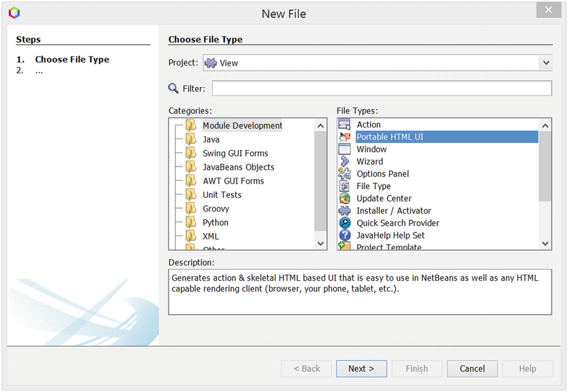This screenshot has height=392, width=568.
Task: Click the File Types scroll down arrow
Action: tap(545, 243)
